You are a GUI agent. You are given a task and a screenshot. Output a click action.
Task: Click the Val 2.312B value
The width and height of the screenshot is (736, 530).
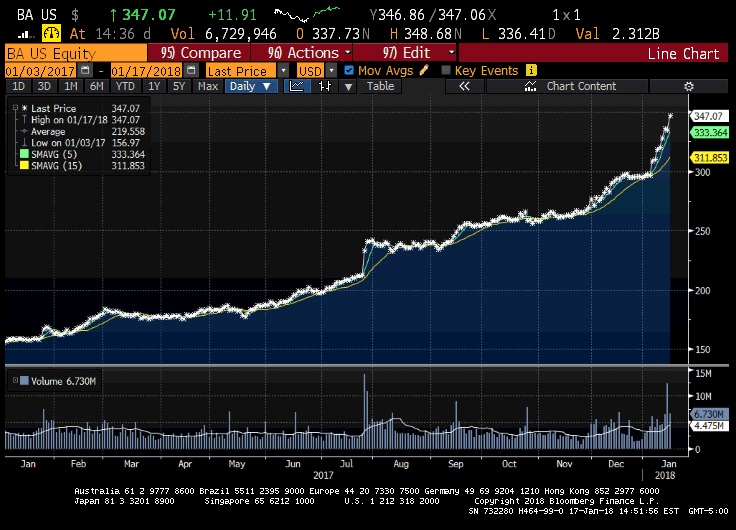pos(636,34)
